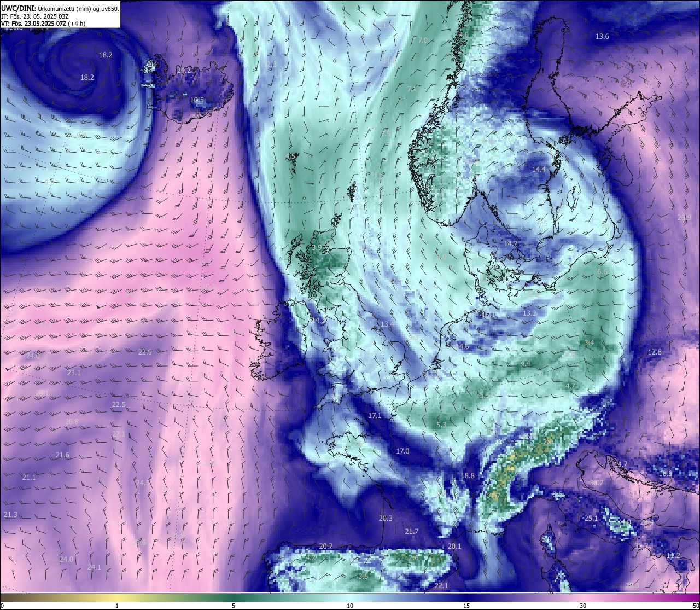Click the 5.3 value label

(x=442, y=425)
